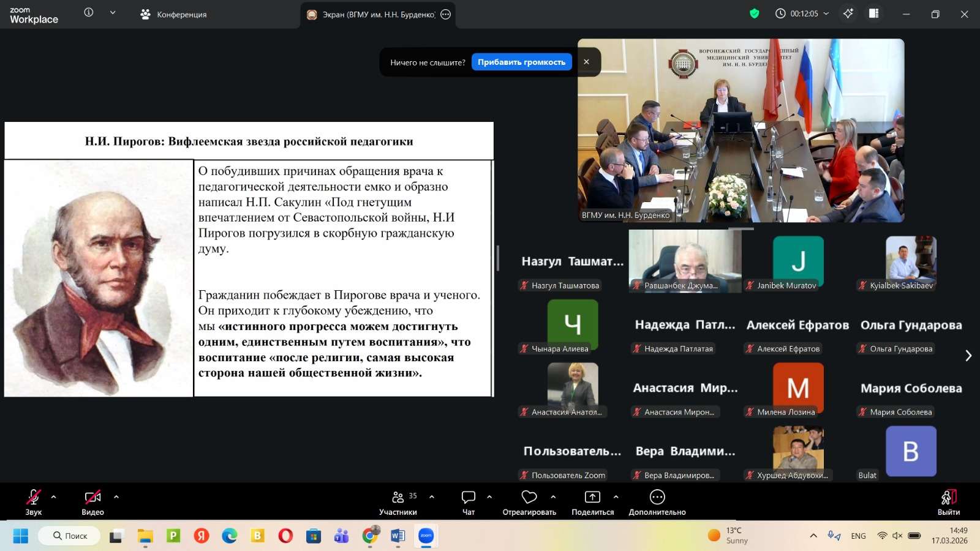This screenshot has width=980, height=551.
Task: Open the Chat panel
Action: 469,502
